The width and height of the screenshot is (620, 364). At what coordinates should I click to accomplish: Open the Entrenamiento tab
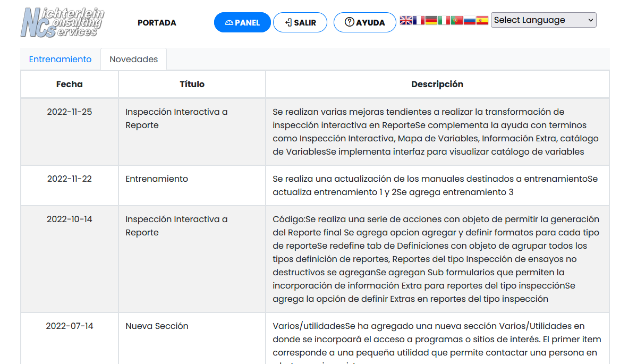coord(60,60)
